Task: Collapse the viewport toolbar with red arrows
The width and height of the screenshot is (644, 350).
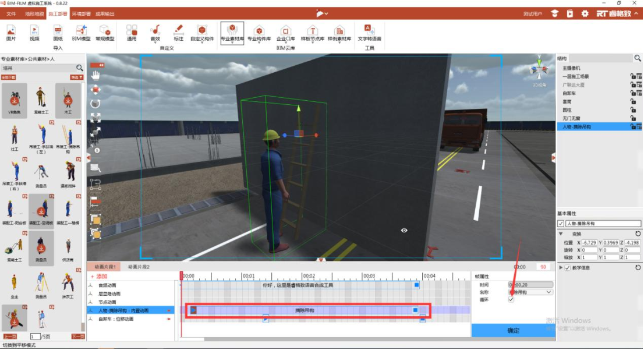Action: [97, 65]
